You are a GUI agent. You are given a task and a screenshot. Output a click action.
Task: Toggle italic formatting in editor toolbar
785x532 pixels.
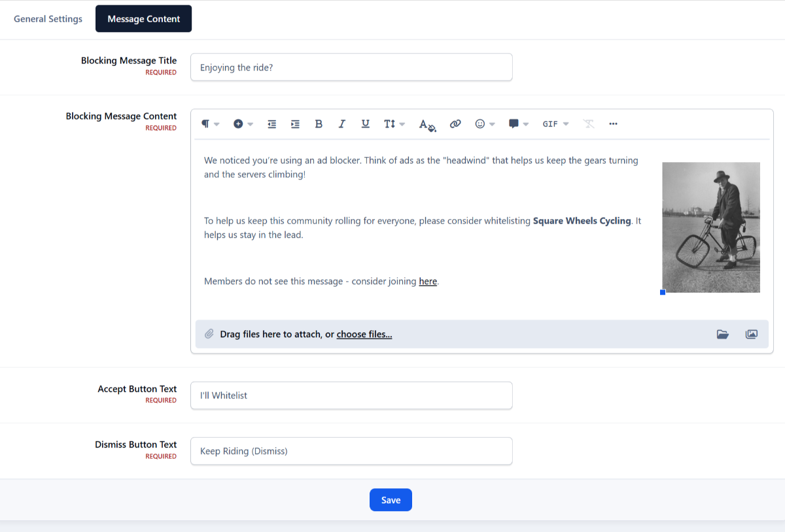pos(341,124)
